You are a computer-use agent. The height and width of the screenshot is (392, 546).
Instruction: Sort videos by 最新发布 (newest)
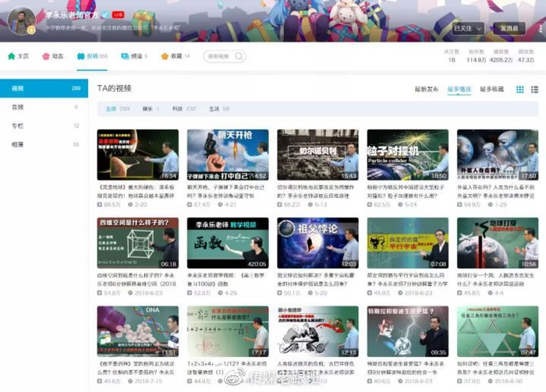click(426, 90)
